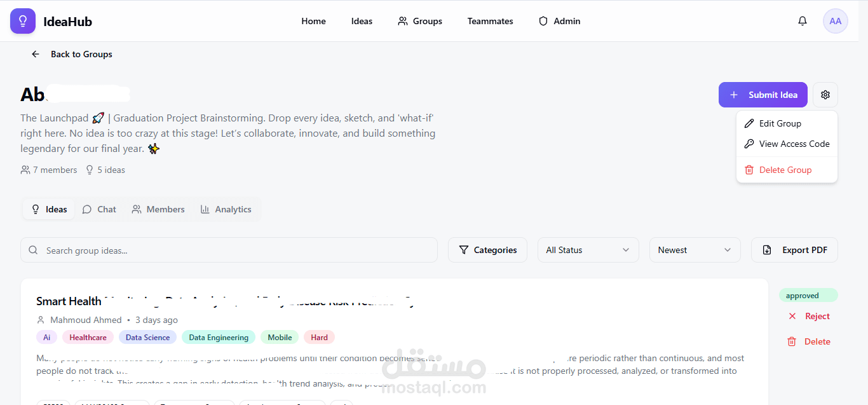Click the trash icon next to idea Delete
Screen dimensions: 868x405
[x=792, y=341]
